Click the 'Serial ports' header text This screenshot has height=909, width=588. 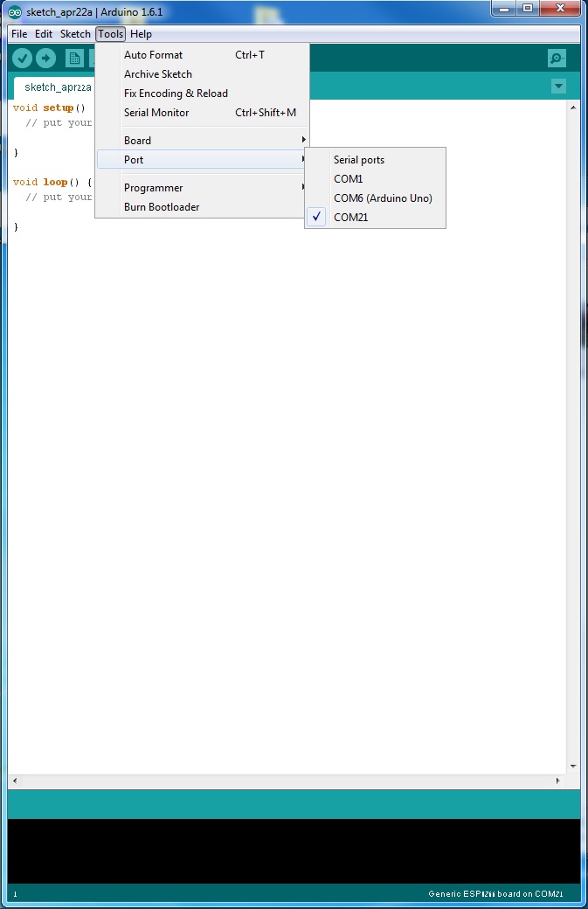point(359,160)
